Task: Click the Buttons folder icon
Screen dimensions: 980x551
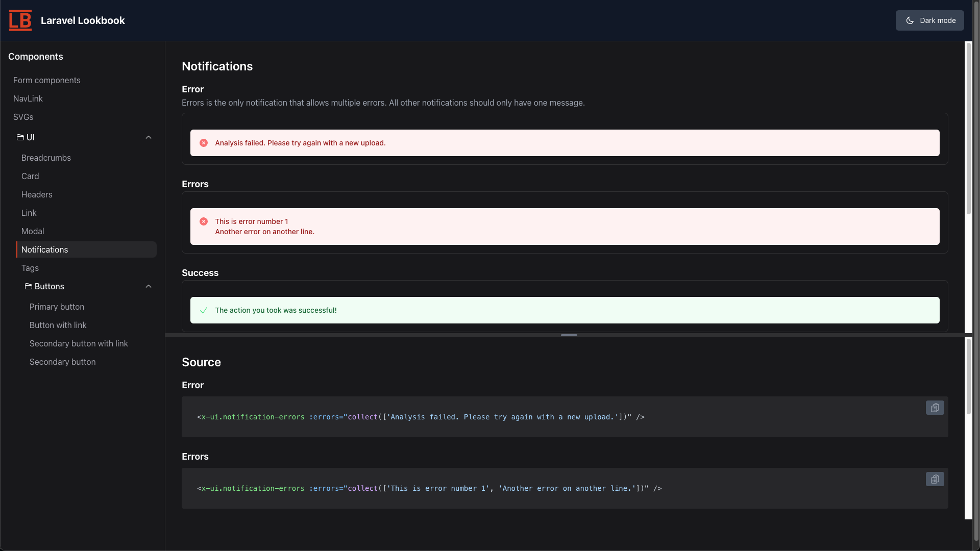Action: [29, 287]
